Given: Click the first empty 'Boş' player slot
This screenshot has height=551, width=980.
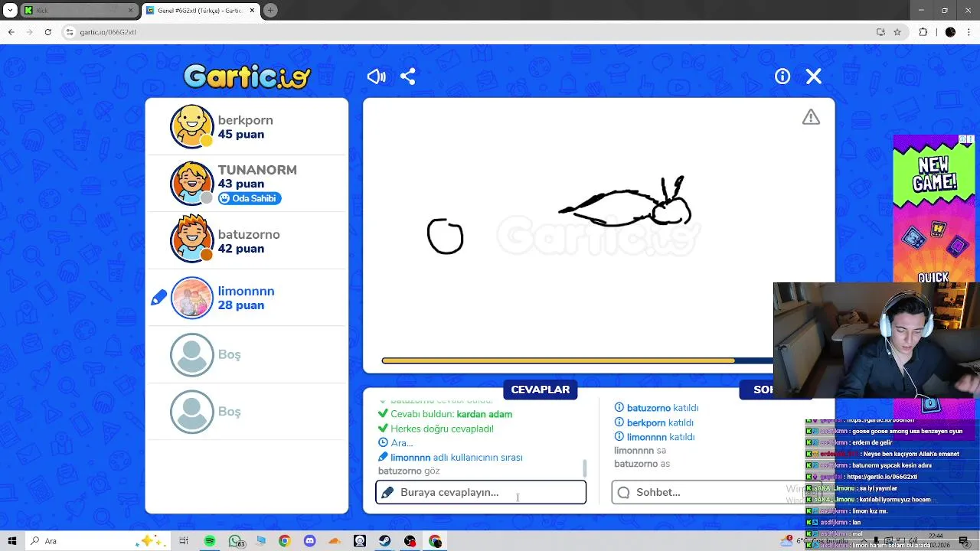Looking at the screenshot, I should point(247,354).
